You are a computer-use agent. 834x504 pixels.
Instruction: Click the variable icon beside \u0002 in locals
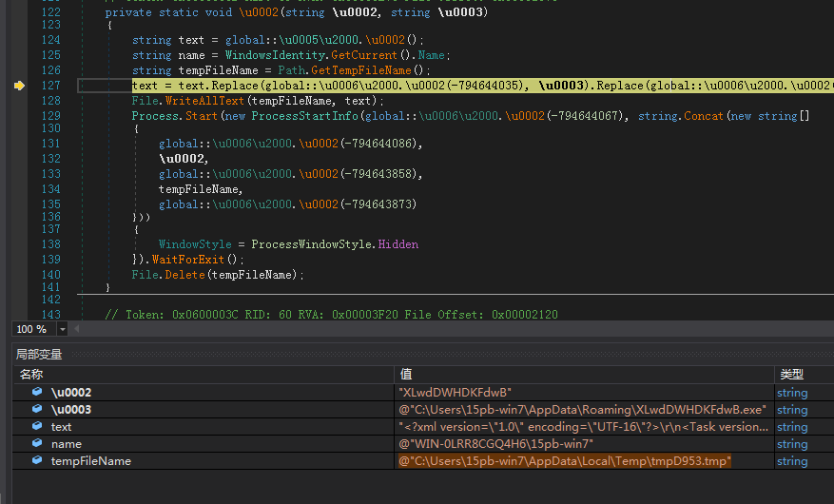37,392
